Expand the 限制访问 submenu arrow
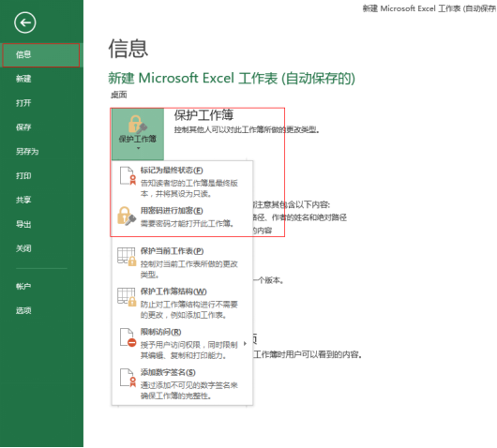The height and width of the screenshot is (448, 497). (245, 344)
